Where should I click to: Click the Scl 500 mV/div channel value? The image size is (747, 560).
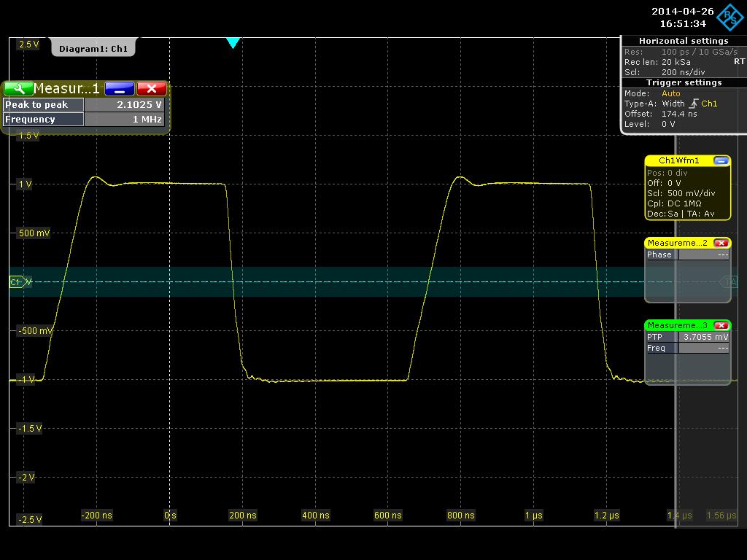(692, 193)
